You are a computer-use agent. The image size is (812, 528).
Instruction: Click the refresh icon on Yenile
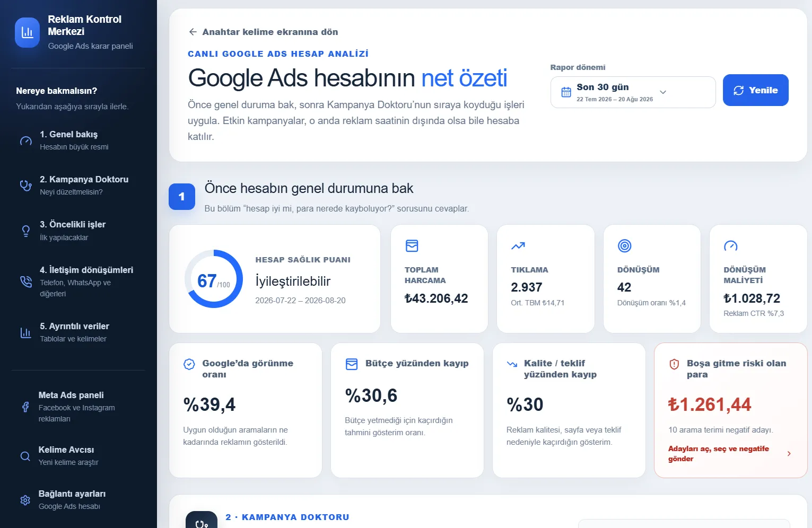tap(738, 91)
